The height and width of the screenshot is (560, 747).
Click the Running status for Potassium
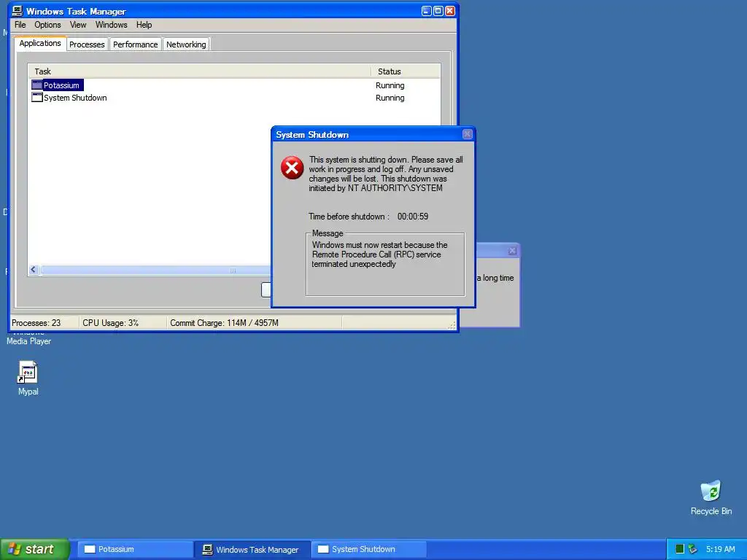click(390, 85)
